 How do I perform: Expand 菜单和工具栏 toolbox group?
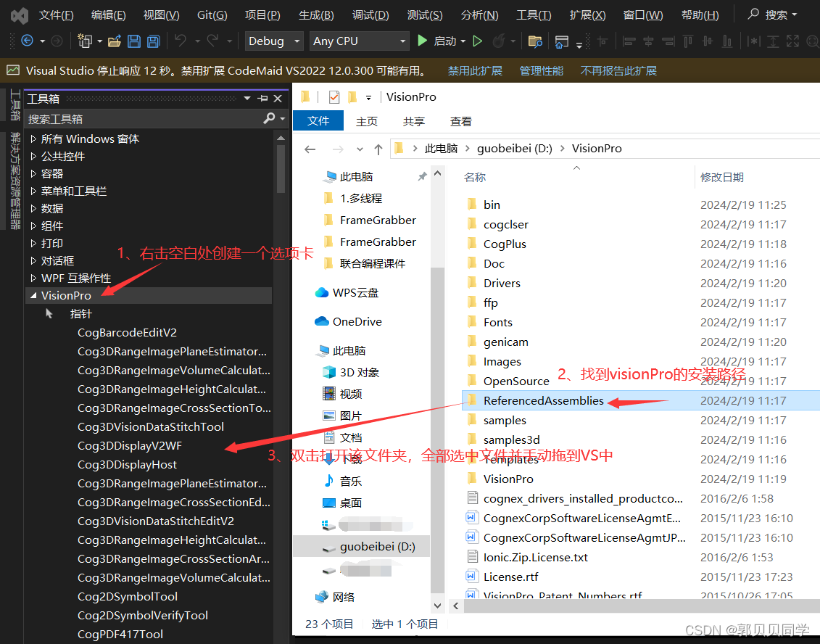33,191
